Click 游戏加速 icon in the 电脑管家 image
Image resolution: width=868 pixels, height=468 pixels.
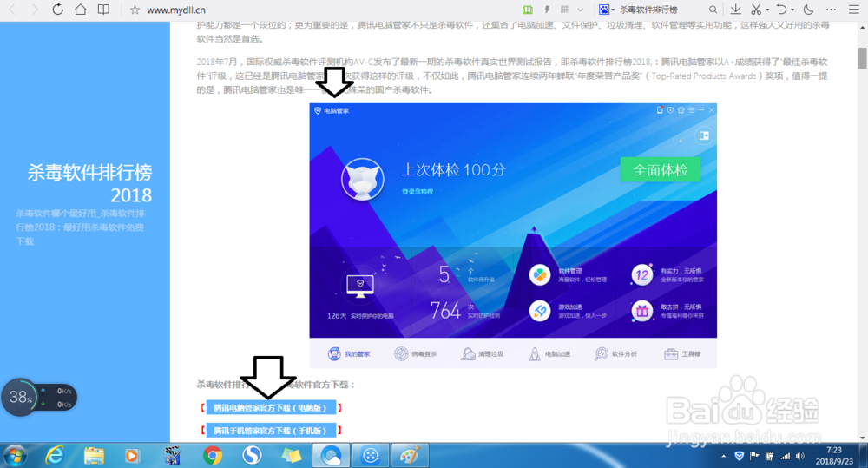click(540, 311)
